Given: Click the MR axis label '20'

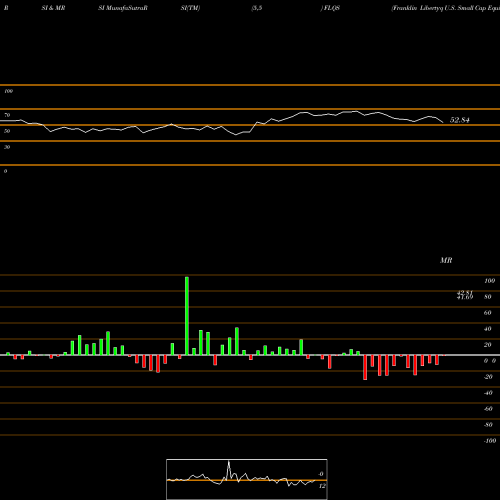Looking at the screenshot, I should 488,345.
